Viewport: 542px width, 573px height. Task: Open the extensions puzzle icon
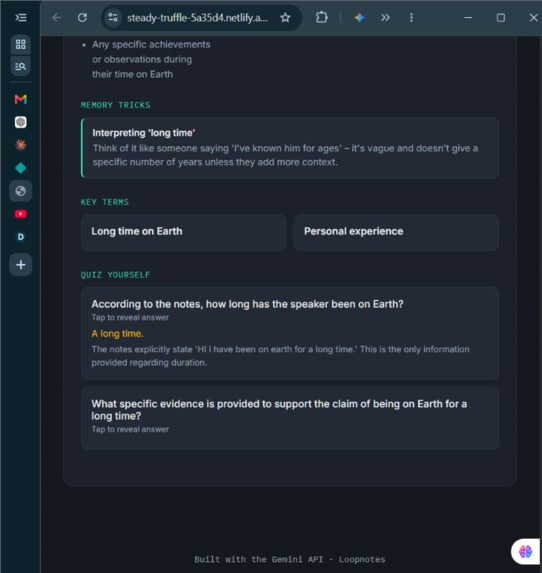(x=322, y=18)
